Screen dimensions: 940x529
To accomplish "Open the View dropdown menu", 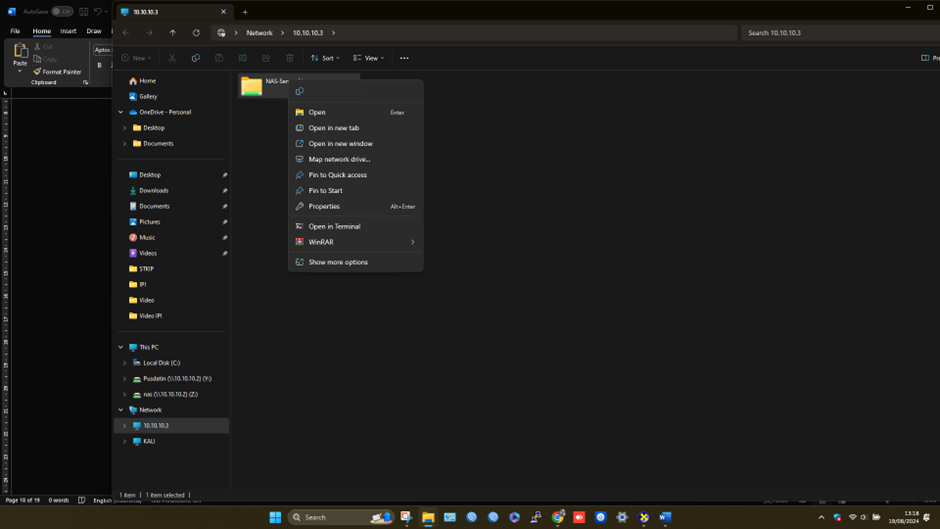I will point(368,58).
